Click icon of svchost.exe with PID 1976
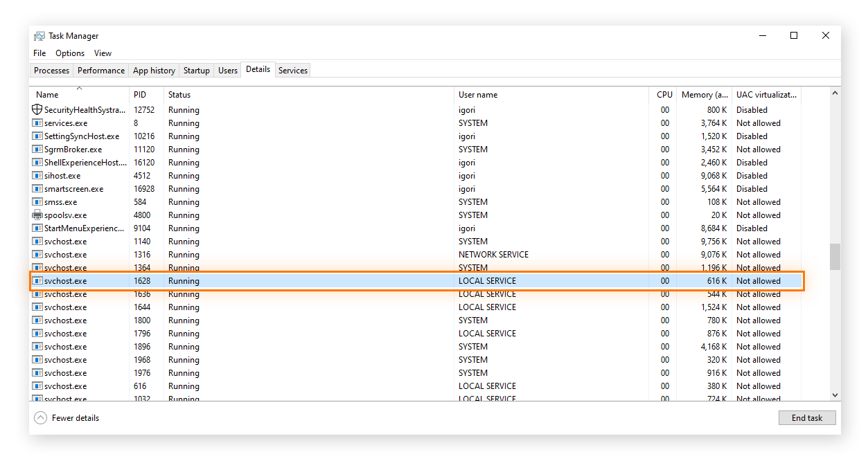 pyautogui.click(x=37, y=372)
